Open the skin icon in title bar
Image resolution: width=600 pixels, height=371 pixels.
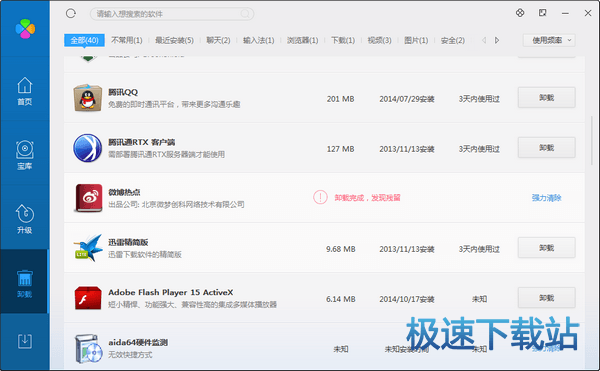(520, 13)
